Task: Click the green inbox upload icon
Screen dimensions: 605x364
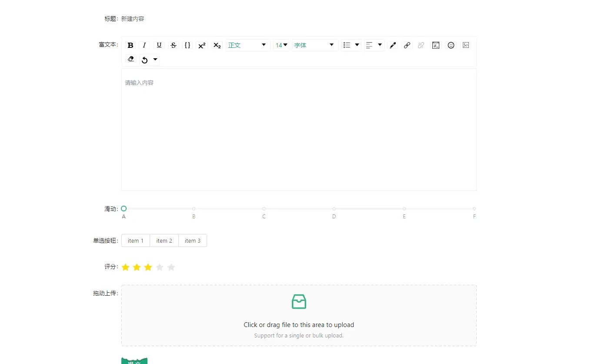Action: tap(299, 301)
